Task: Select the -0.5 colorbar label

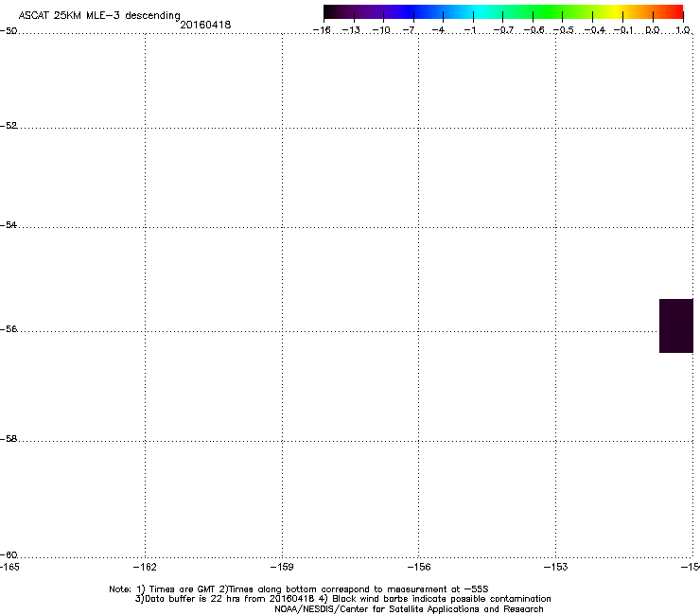Action: pos(563,30)
